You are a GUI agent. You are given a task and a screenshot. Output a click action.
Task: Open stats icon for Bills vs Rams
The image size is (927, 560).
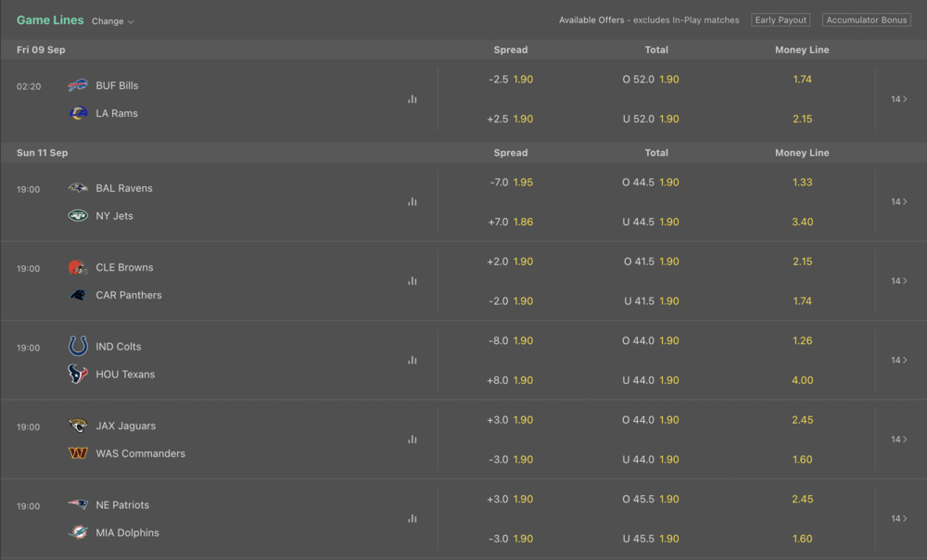[x=412, y=99]
